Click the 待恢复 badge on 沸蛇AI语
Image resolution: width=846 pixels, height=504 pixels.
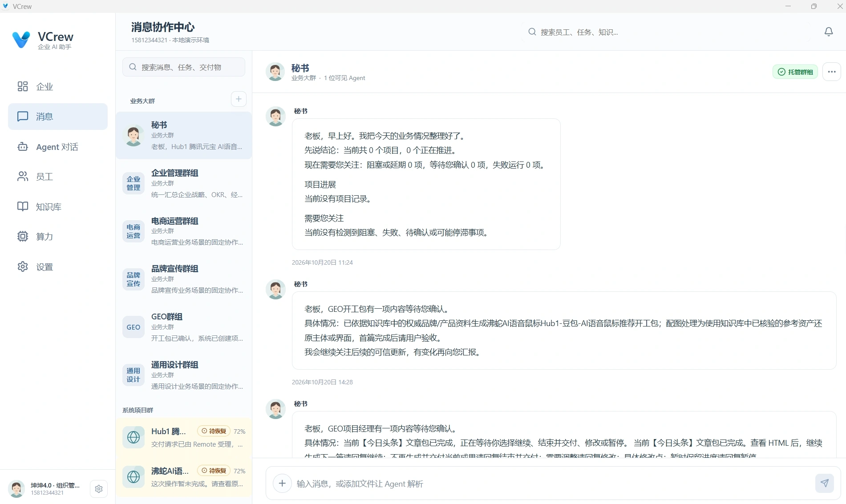point(214,471)
